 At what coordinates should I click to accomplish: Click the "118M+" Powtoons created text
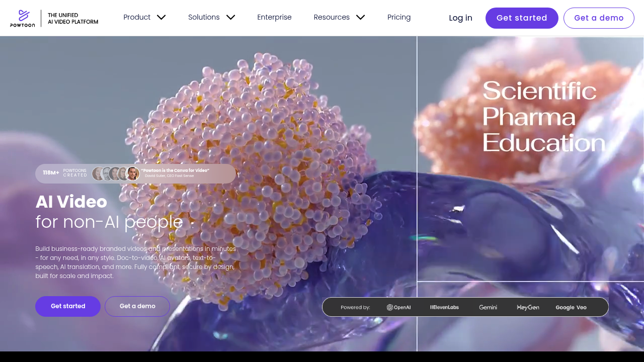(x=65, y=173)
